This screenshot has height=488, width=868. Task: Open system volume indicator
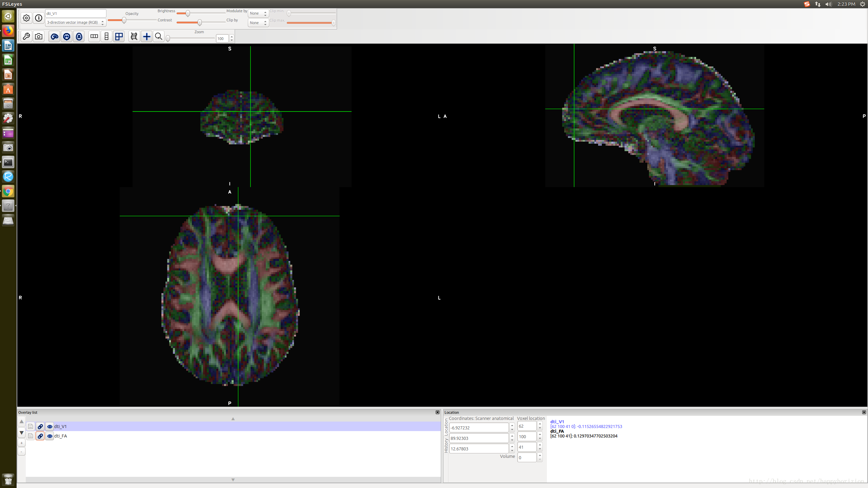[x=829, y=4]
